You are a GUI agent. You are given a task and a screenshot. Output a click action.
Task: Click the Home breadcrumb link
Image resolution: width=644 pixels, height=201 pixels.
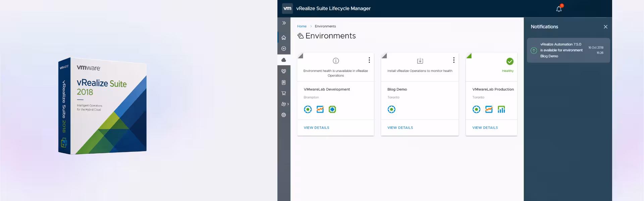302,26
